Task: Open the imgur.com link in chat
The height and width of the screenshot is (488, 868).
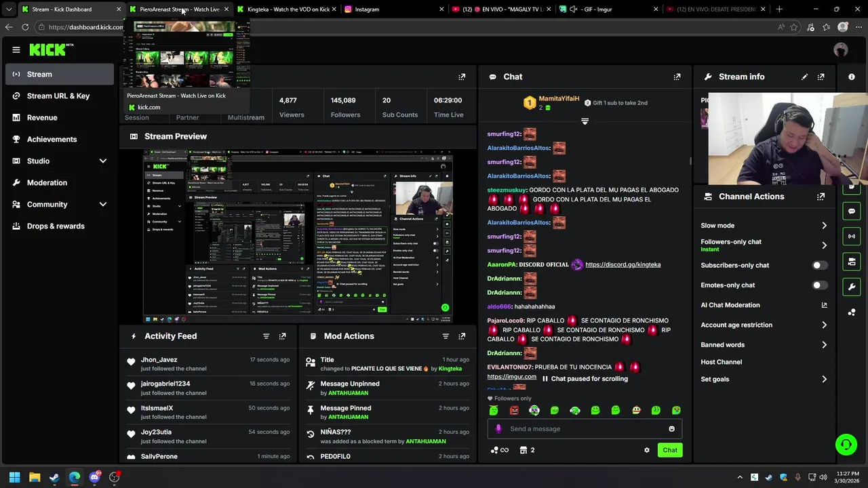Action: 511,377
